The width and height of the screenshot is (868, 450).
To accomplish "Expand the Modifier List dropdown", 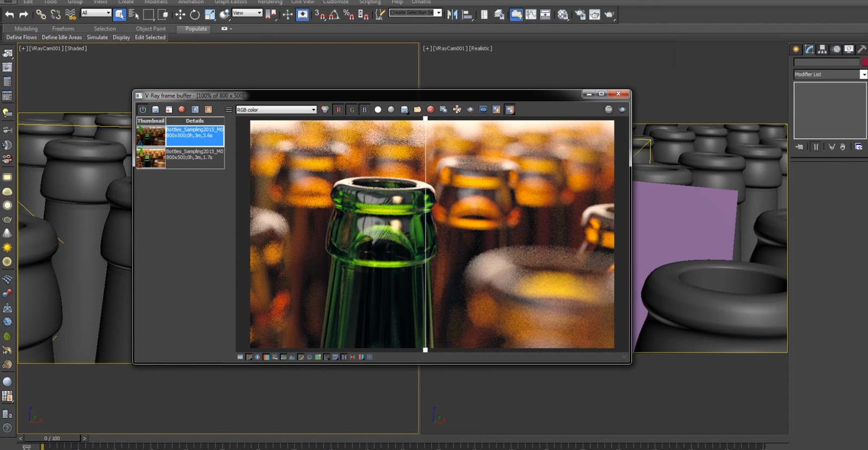I will pyautogui.click(x=863, y=74).
